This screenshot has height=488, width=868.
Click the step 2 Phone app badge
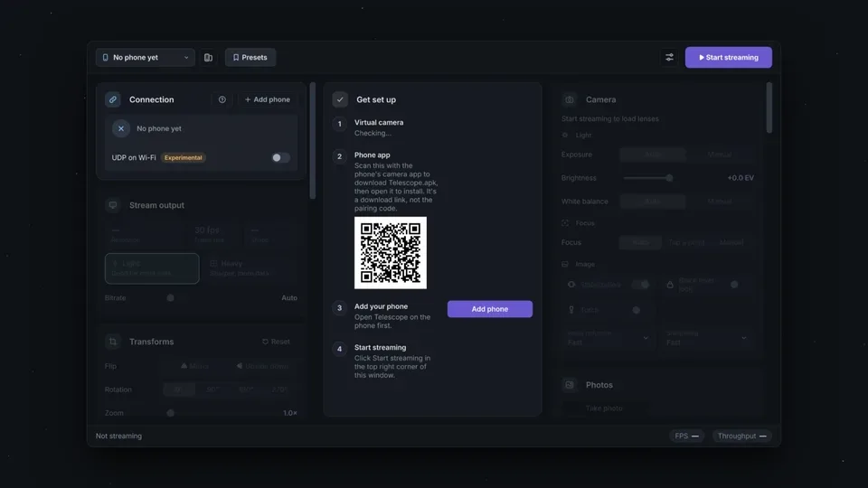pyautogui.click(x=340, y=156)
